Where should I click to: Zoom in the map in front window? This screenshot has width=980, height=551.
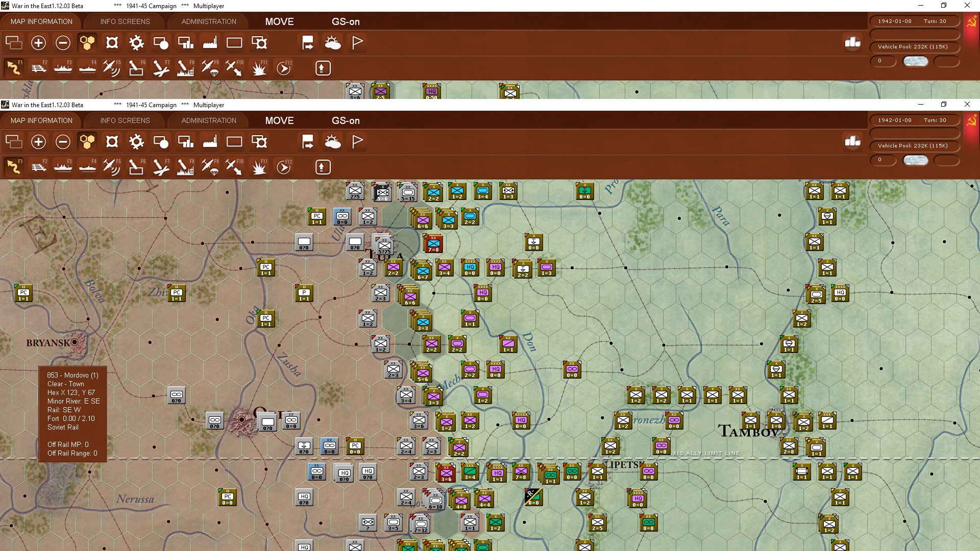click(38, 142)
